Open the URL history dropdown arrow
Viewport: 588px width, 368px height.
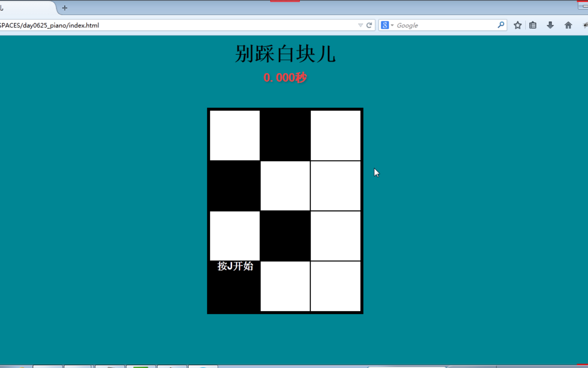click(360, 25)
